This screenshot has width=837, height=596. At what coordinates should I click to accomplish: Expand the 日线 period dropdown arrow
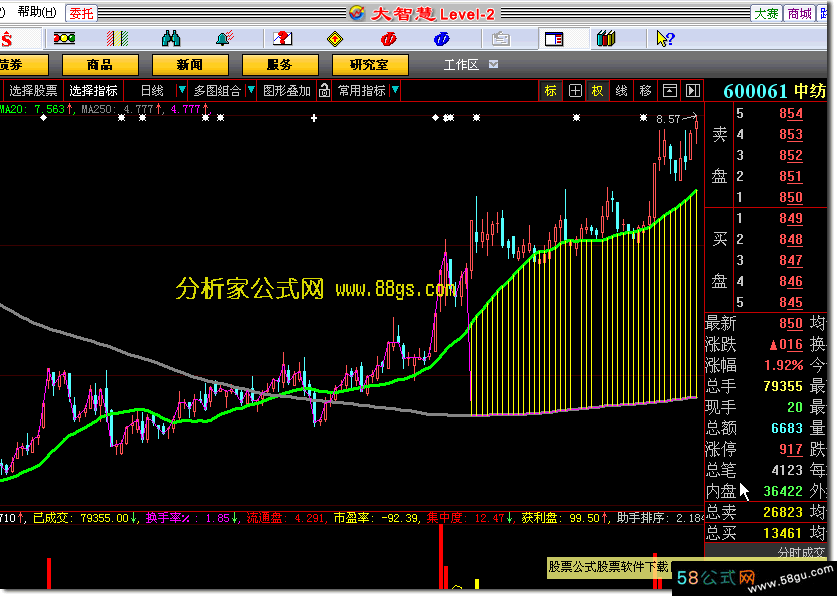pos(181,90)
